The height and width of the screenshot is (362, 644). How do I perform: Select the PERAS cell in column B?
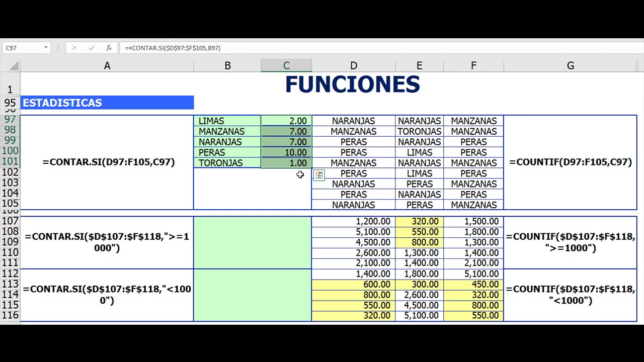pyautogui.click(x=227, y=152)
